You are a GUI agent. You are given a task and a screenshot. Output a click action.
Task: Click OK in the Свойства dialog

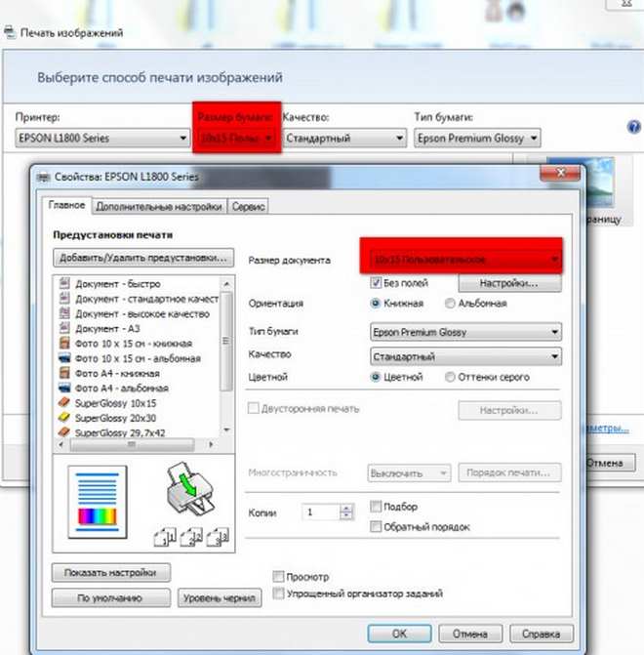point(399,634)
